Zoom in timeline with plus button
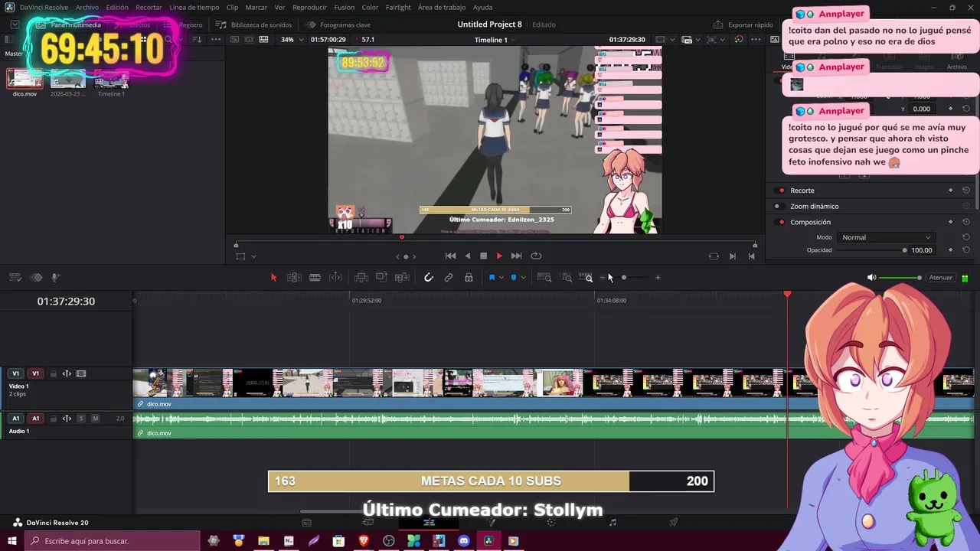 click(658, 278)
